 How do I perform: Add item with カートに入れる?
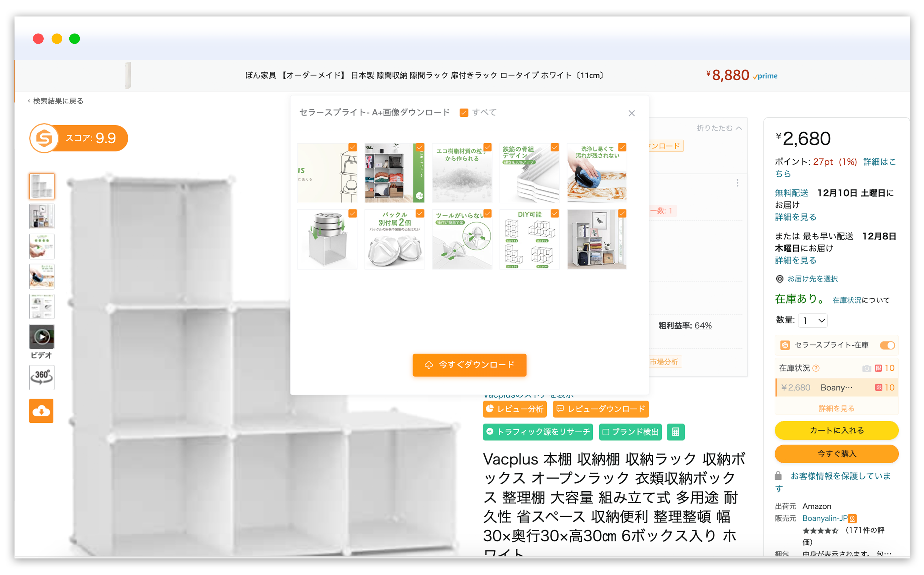837,431
